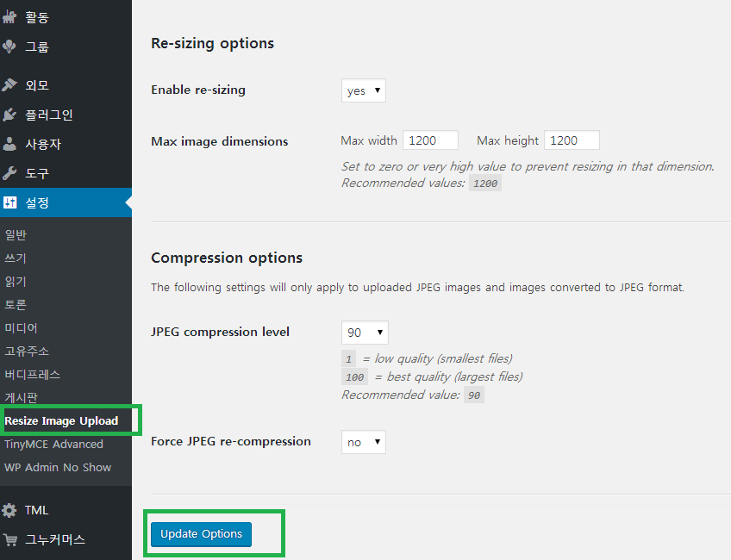Click the TML gear icon
This screenshot has width=731, height=560.
tap(9, 510)
